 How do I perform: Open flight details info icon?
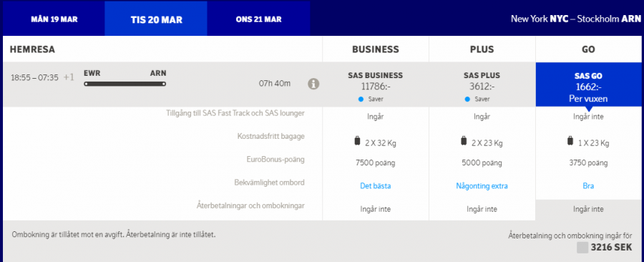313,84
